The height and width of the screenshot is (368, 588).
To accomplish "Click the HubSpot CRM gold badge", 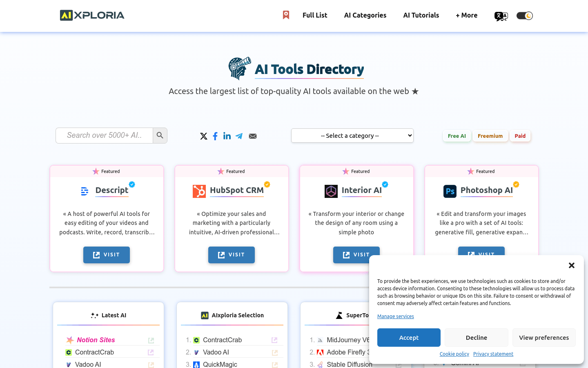I will click(267, 184).
